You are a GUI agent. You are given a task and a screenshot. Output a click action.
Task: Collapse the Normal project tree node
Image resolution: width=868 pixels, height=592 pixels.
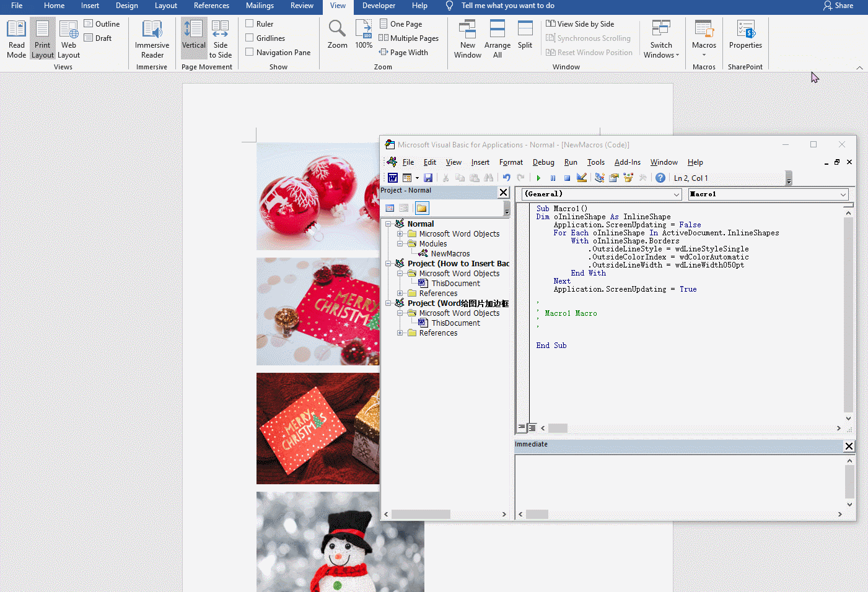(388, 224)
